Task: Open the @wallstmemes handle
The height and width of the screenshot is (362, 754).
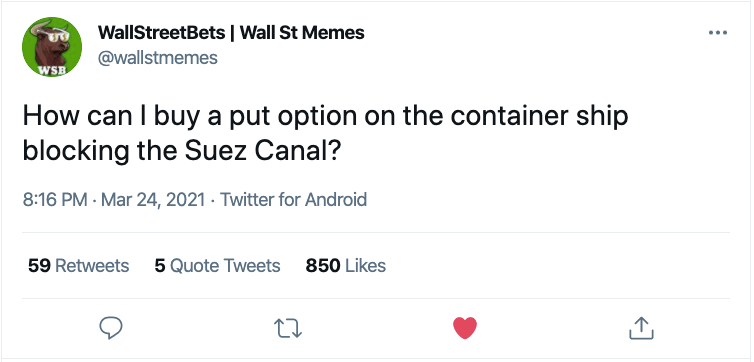Action: pos(158,58)
